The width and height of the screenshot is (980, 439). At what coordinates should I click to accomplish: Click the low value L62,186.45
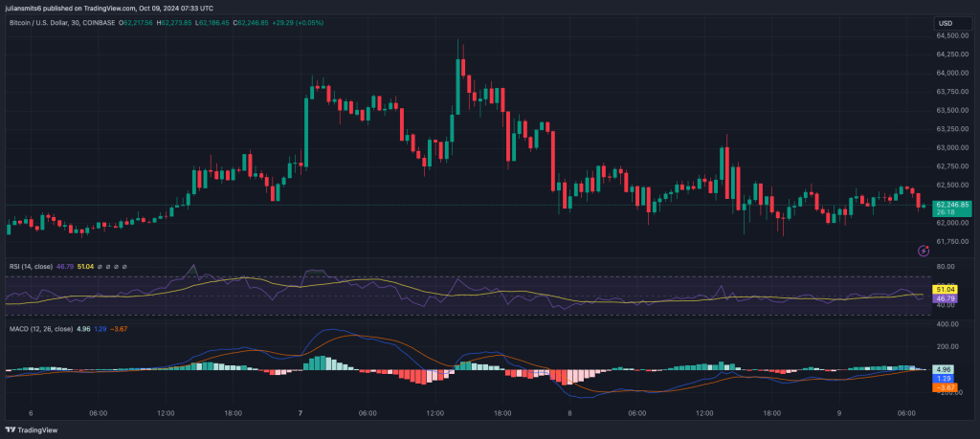(212, 23)
